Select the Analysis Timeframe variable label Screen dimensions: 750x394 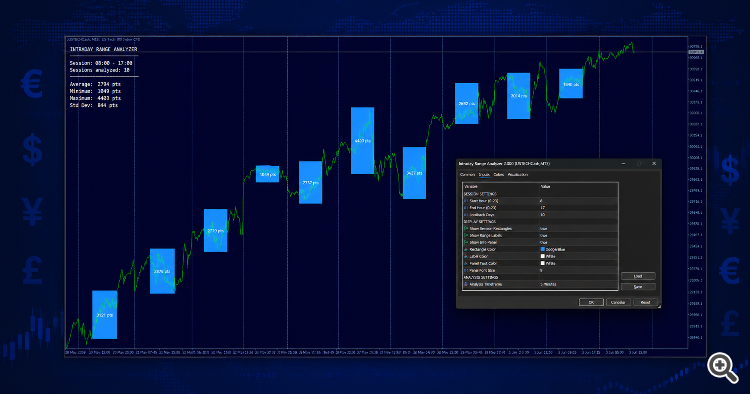485,284
